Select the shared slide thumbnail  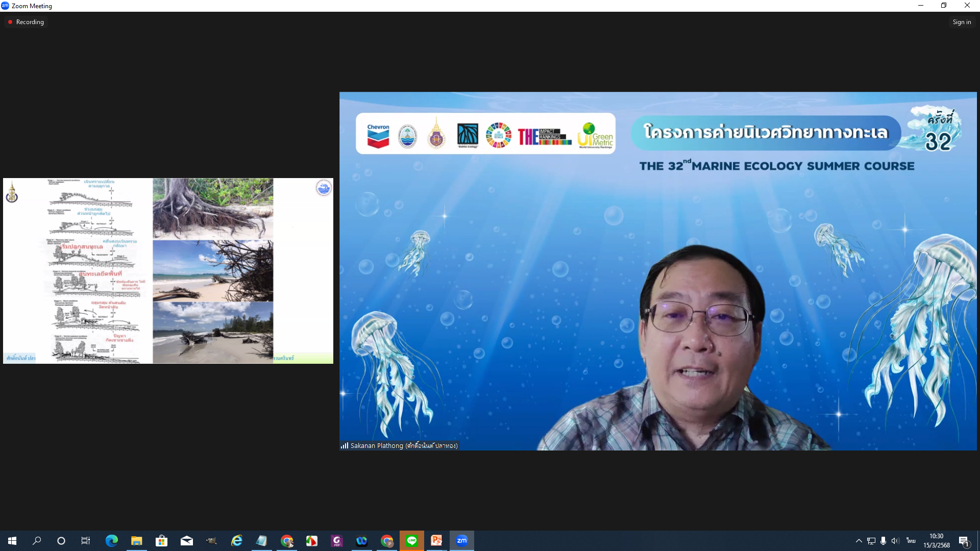pos(168,270)
